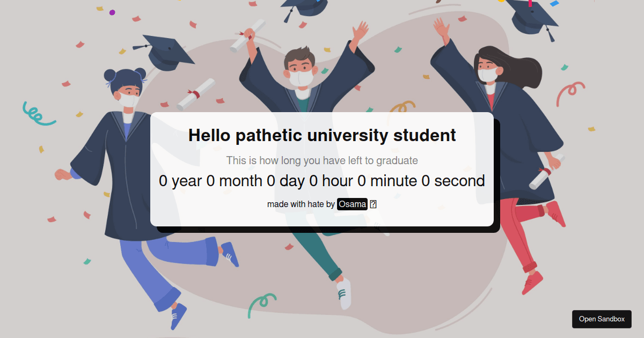Click the emoji glyph after Osama
The height and width of the screenshot is (338, 644).
(x=373, y=204)
